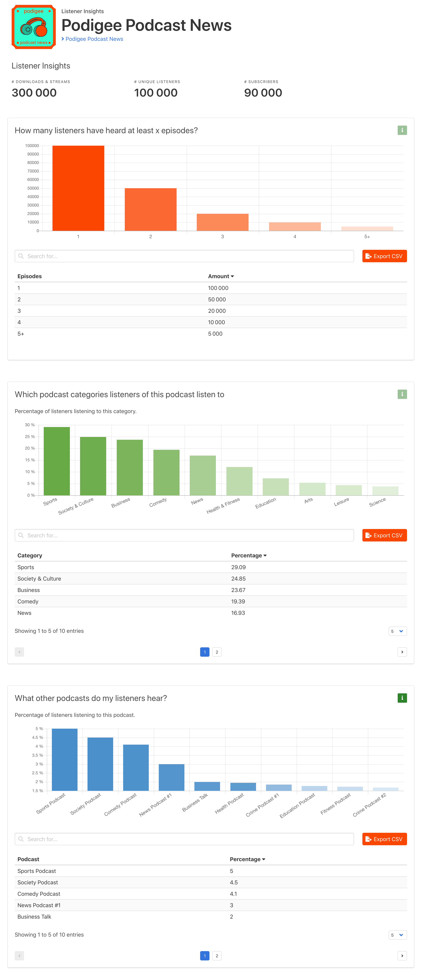This screenshot has width=425, height=980.
Task: Click the bar for 2 episodes in chart
Action: (151, 209)
